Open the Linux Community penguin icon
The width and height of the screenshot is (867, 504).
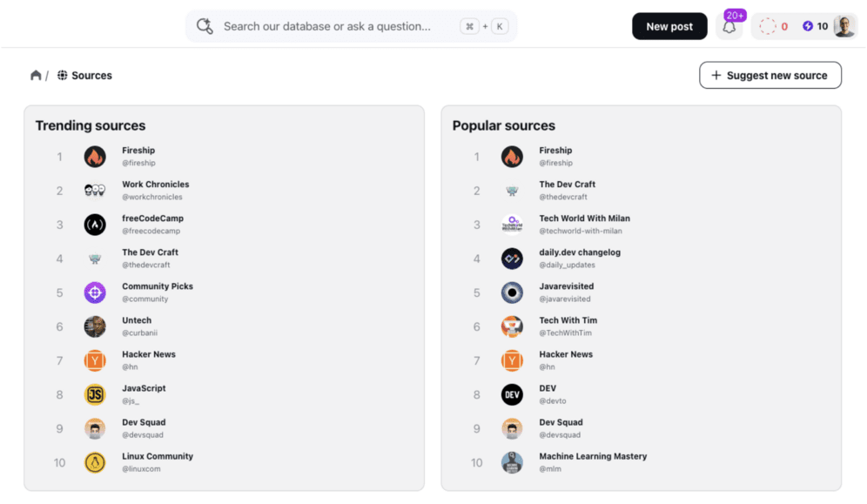pyautogui.click(x=95, y=462)
